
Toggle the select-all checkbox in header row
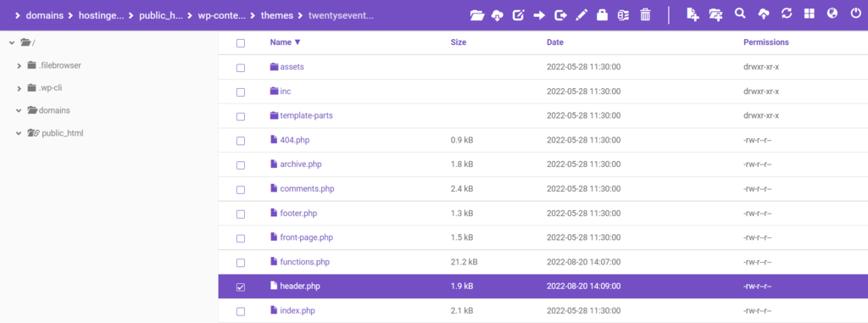[240, 43]
